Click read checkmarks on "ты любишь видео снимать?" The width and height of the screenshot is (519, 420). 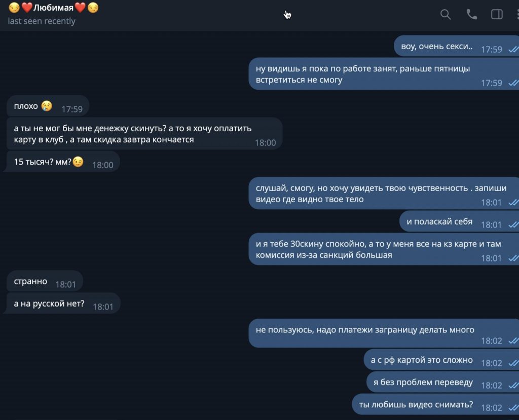tap(513, 408)
